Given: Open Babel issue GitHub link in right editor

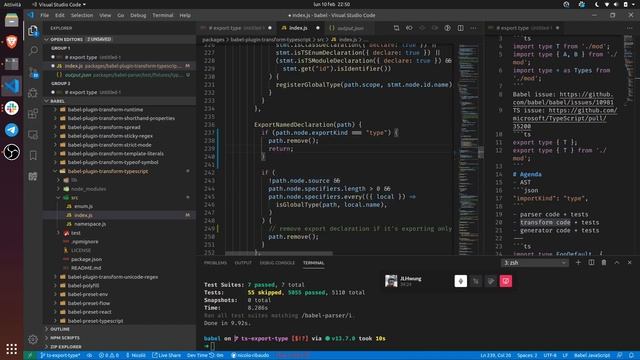Looking at the screenshot, I should (563, 98).
